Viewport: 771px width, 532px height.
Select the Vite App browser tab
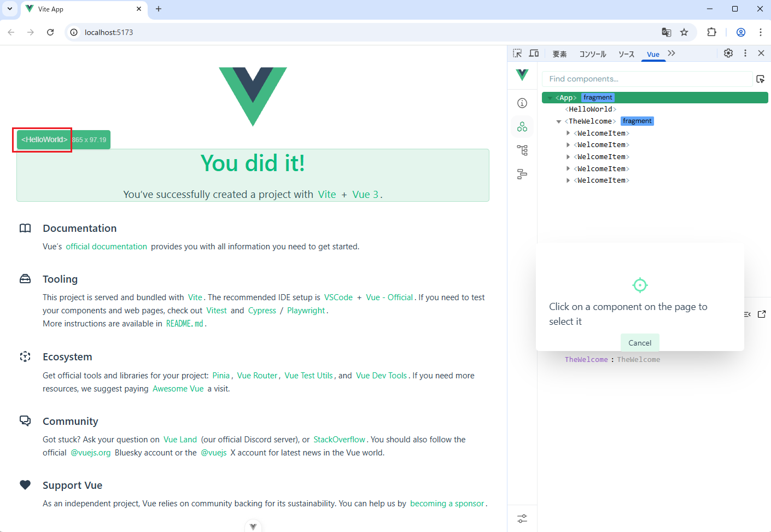[x=84, y=9]
